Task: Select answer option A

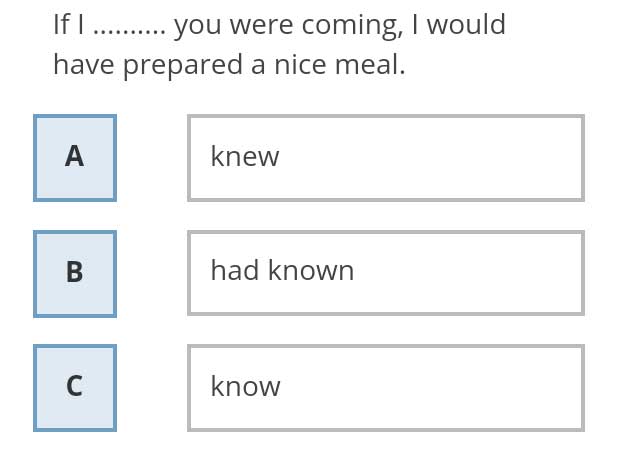Action: click(x=75, y=158)
